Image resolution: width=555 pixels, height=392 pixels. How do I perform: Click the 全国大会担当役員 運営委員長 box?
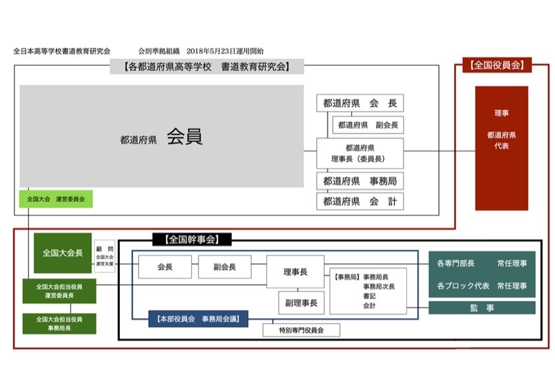(59, 291)
